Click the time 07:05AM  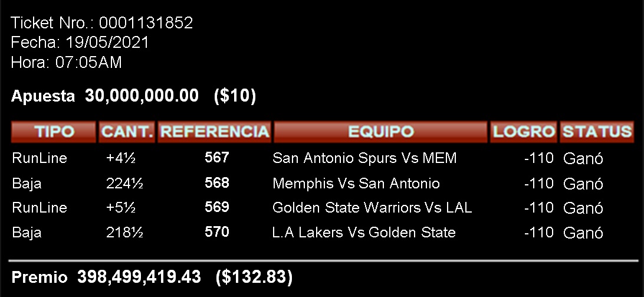tap(88, 63)
